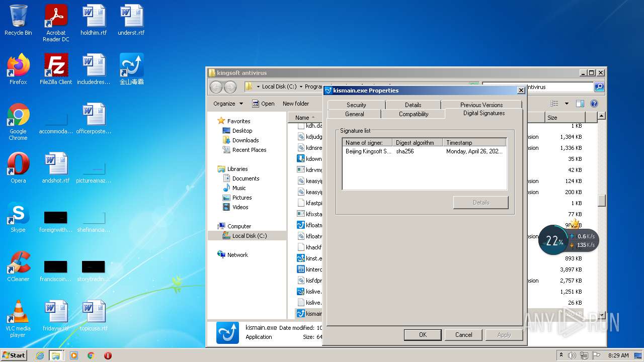Switch to the Security tab
The width and height of the screenshot is (644, 362).
point(356,105)
